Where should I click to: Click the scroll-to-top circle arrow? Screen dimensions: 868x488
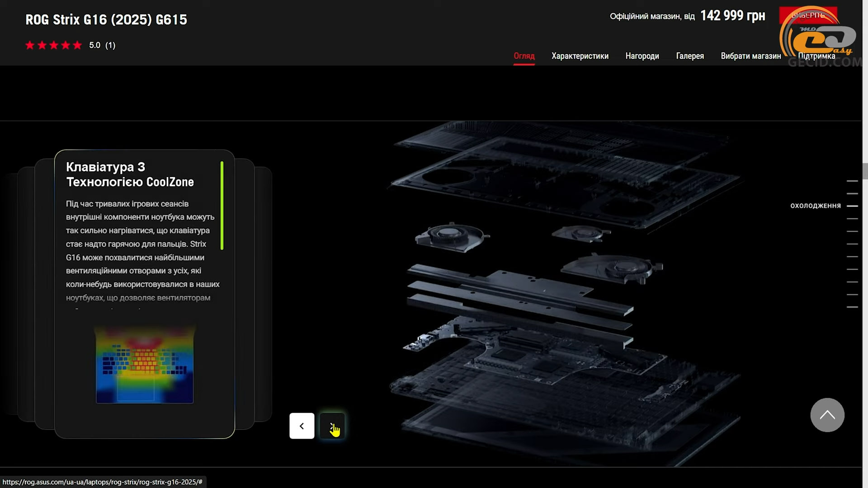tap(827, 415)
